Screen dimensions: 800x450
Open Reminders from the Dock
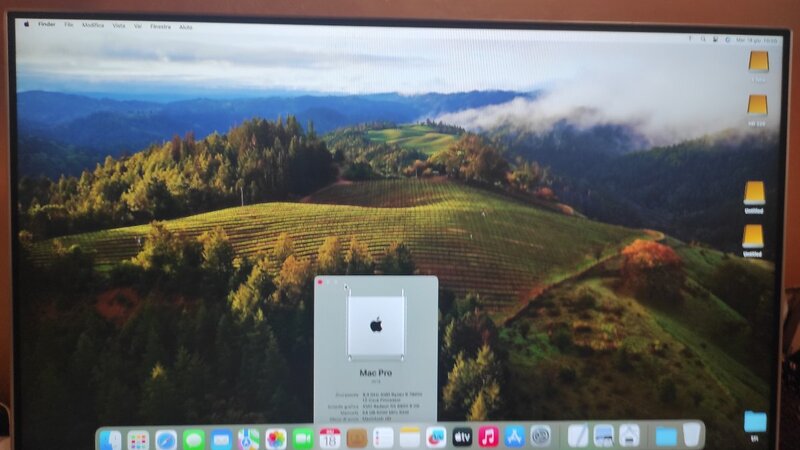383,438
